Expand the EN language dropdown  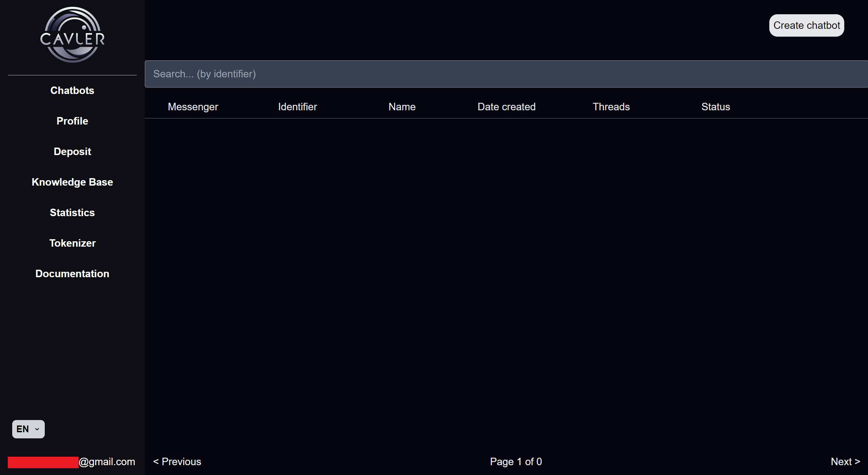[x=28, y=429]
